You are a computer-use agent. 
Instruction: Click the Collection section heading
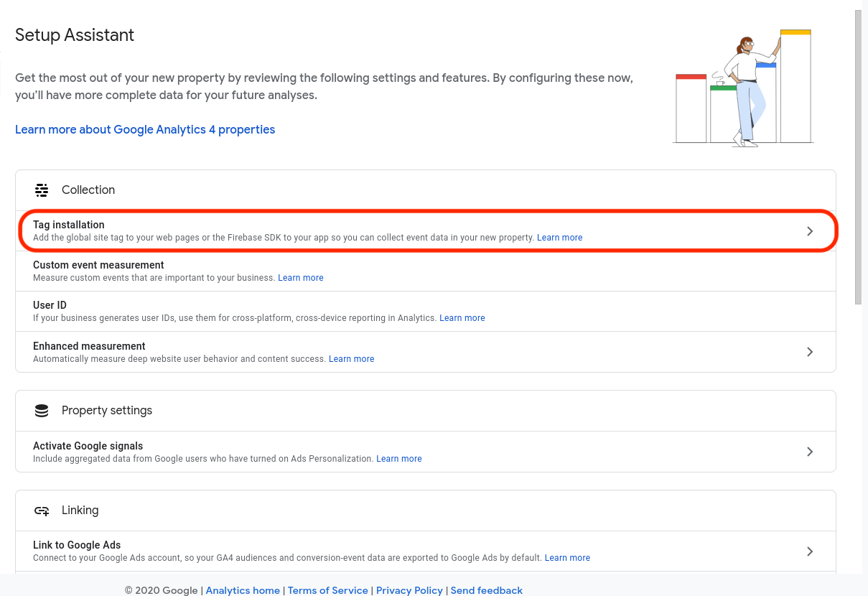click(88, 190)
